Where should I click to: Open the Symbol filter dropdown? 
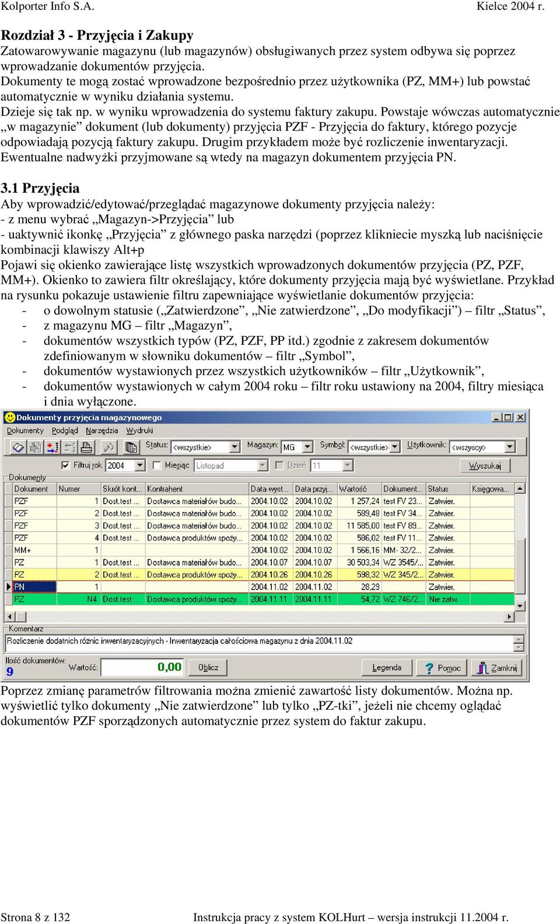[x=395, y=447]
